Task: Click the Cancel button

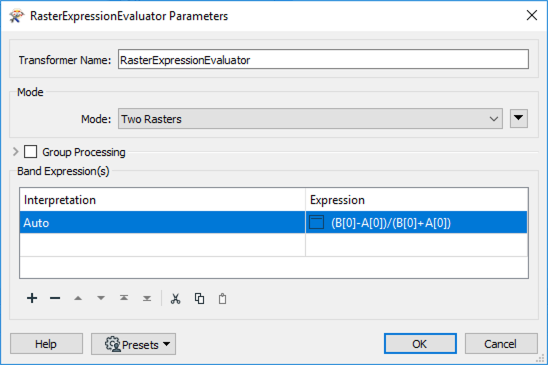Action: (x=501, y=344)
